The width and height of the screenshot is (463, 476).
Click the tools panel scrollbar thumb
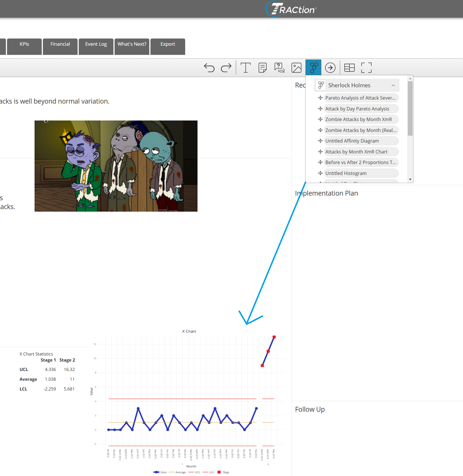point(410,108)
